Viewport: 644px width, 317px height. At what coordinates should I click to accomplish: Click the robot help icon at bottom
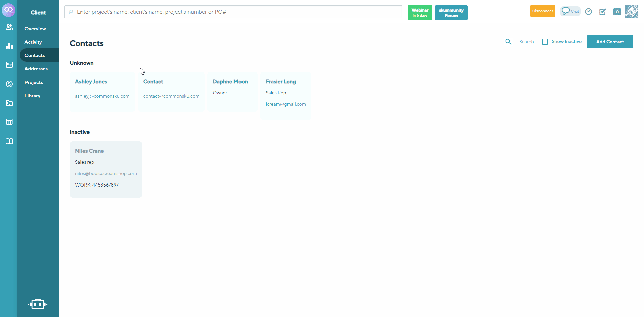(37, 304)
